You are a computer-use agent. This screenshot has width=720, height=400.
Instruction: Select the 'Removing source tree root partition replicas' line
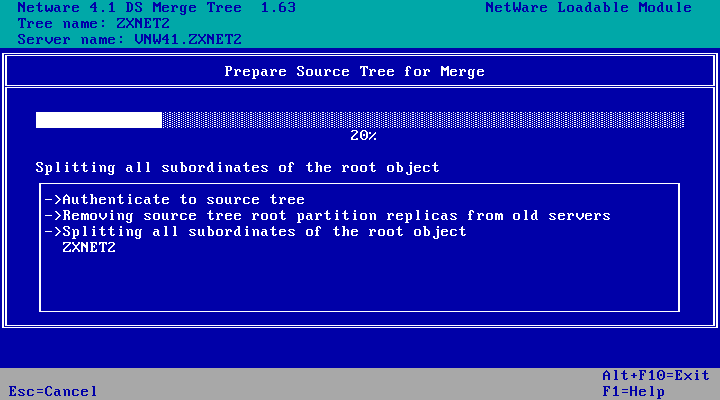[336, 216]
